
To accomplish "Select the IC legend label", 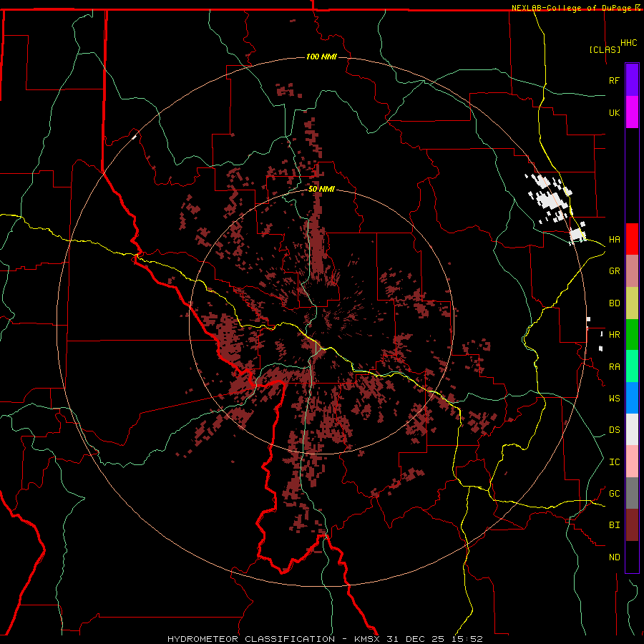I will click(x=614, y=462).
